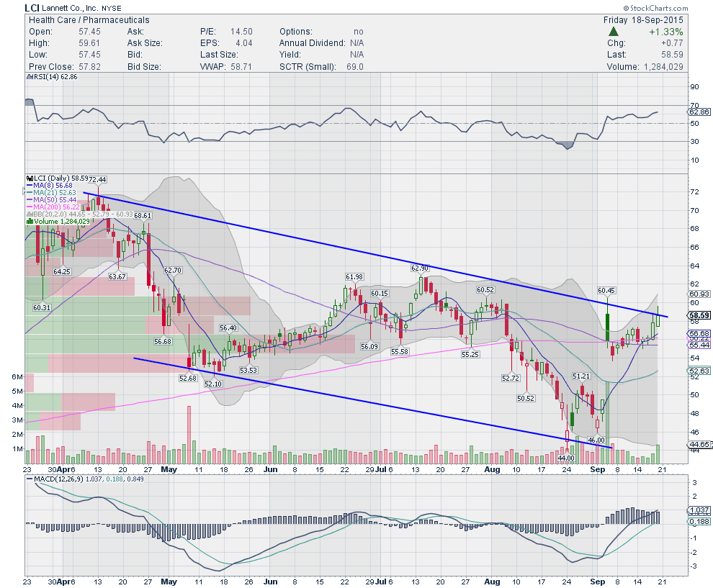
Task: Click the 1.037 MACD axis tag
Action: click(x=699, y=510)
